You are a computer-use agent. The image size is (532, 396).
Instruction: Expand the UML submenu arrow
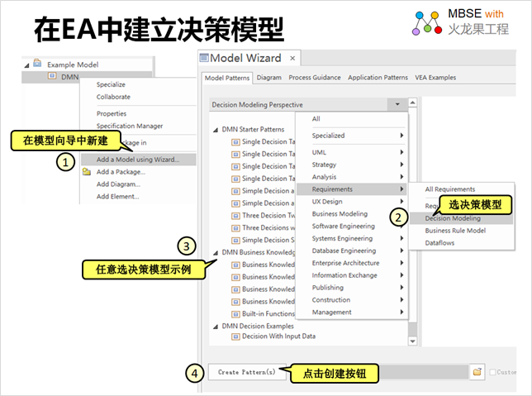coord(401,152)
